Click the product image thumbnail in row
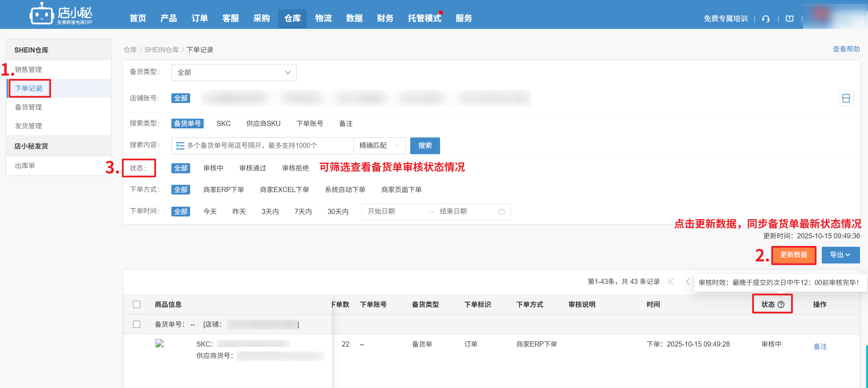Viewport: 868px width, 388px height. 160,344
